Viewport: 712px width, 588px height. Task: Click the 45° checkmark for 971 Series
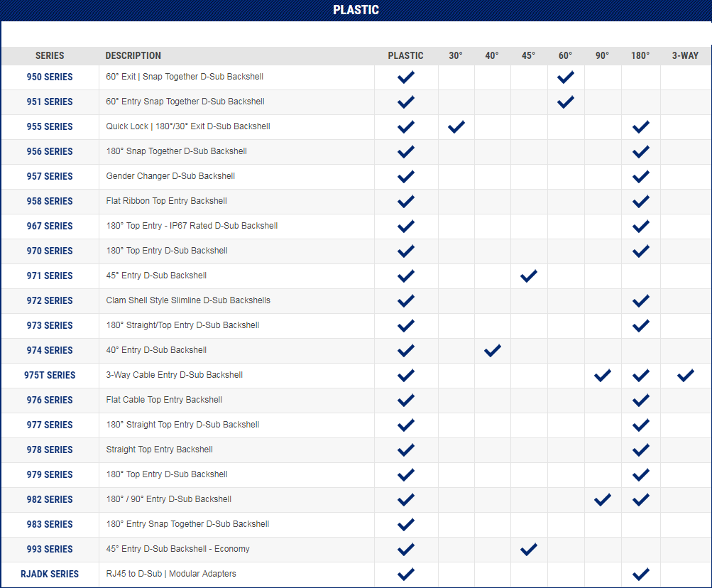pos(528,276)
